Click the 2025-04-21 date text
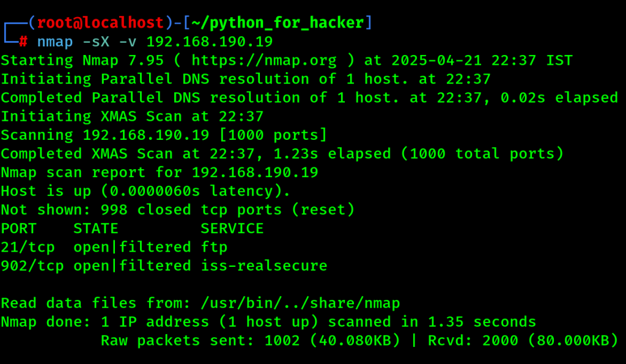 [436, 60]
